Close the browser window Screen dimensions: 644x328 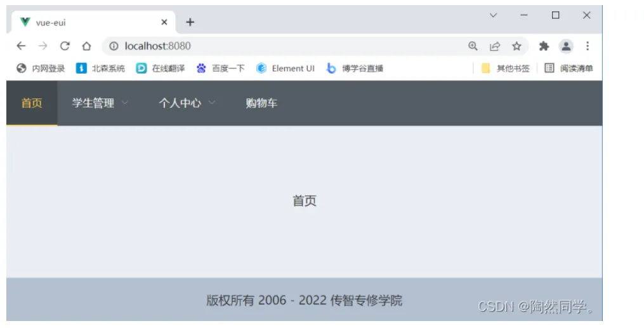point(586,15)
